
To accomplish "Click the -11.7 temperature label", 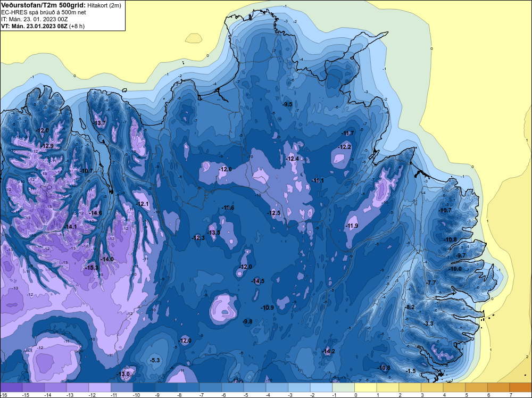I will (347, 134).
